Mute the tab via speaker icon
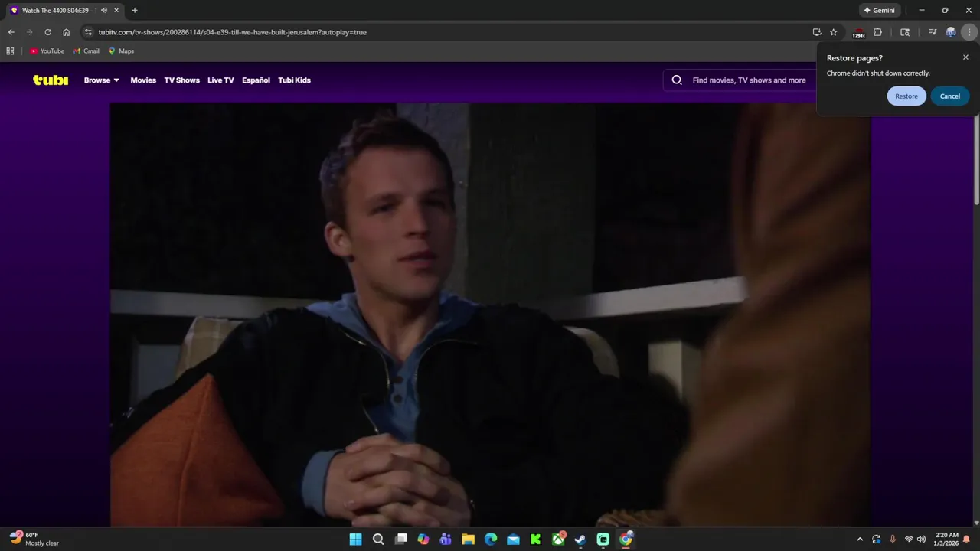The width and height of the screenshot is (980, 551). (x=104, y=11)
